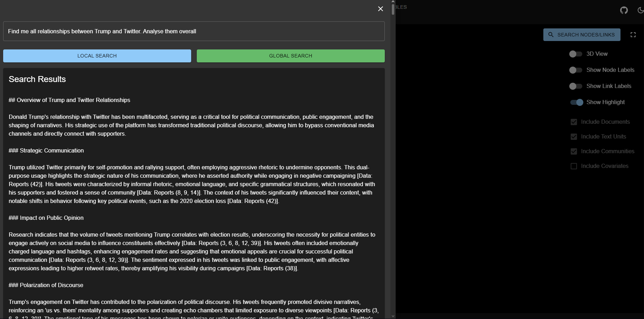Viewport: 644px width, 319px height.
Task: Uncheck the Include Documents checkbox
Action: click(574, 122)
